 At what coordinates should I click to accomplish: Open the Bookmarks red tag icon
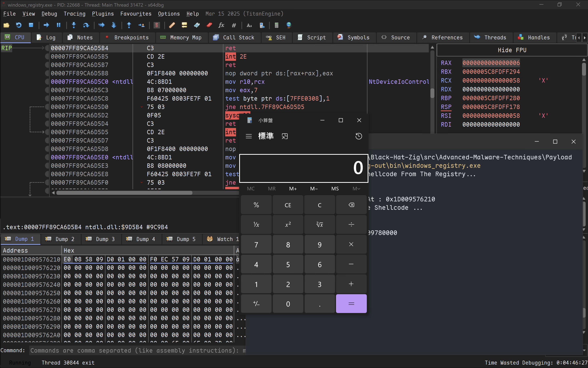[x=209, y=25]
